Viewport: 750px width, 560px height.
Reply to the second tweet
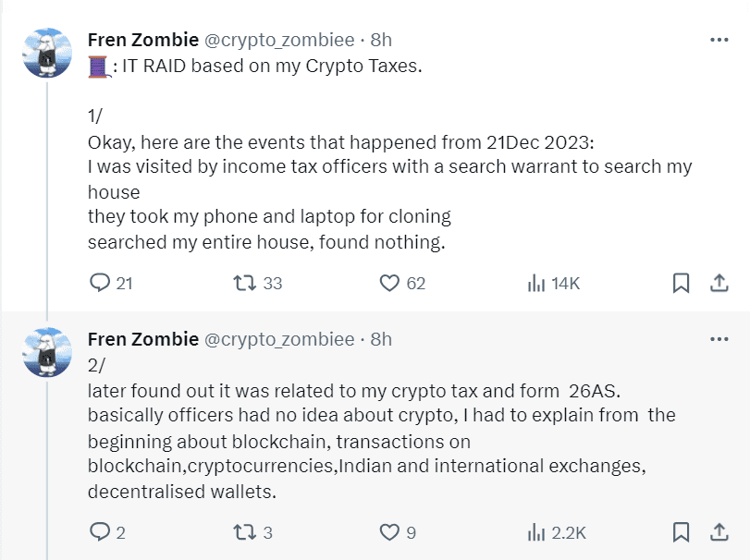[101, 533]
